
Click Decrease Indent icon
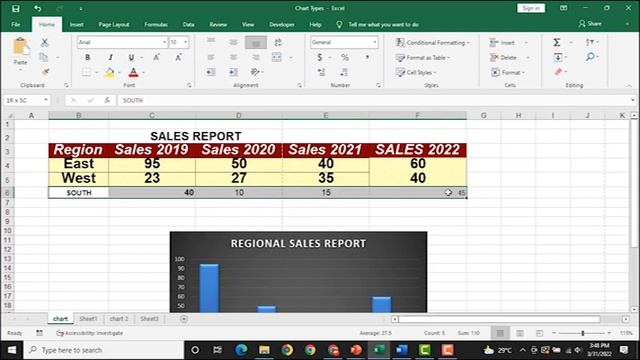click(x=211, y=72)
